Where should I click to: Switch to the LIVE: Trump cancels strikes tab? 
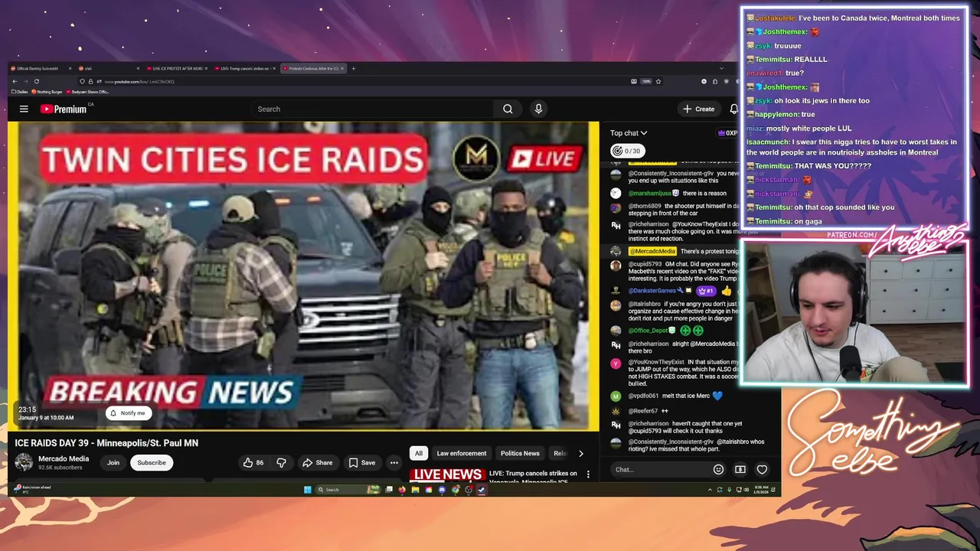tap(245, 68)
